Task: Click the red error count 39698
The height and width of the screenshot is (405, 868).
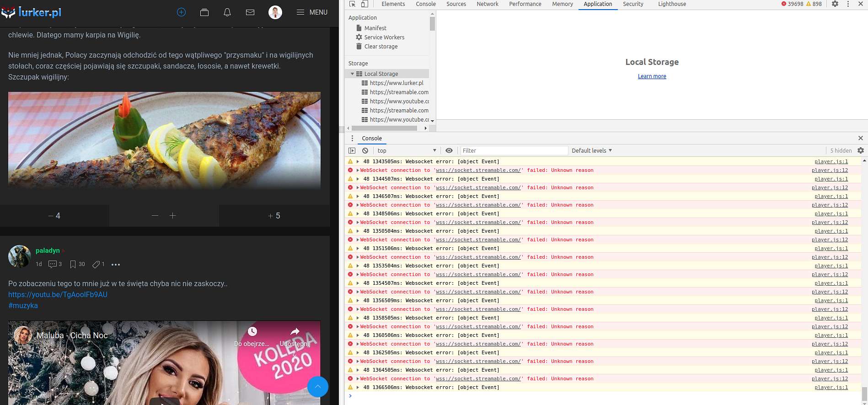Action: (792, 4)
